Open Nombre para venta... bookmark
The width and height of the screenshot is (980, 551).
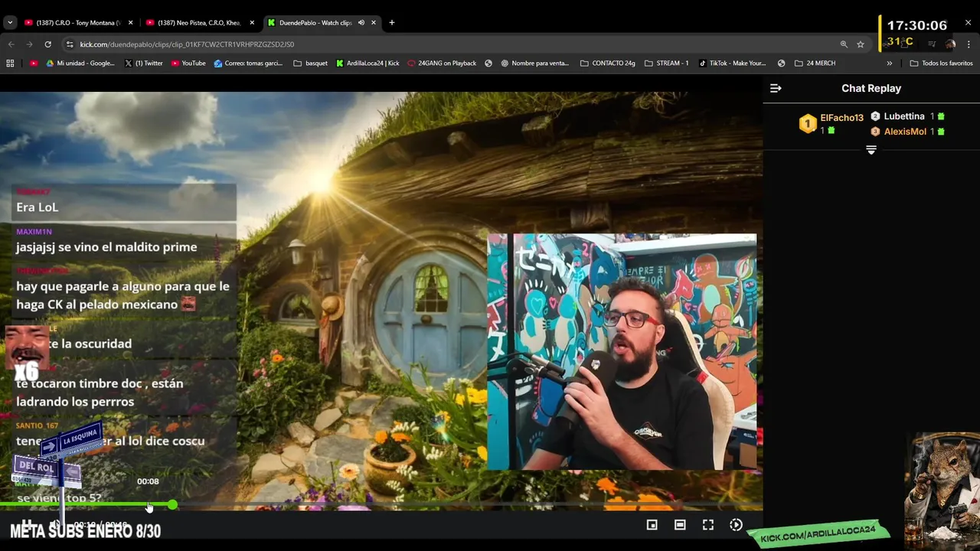(x=535, y=64)
